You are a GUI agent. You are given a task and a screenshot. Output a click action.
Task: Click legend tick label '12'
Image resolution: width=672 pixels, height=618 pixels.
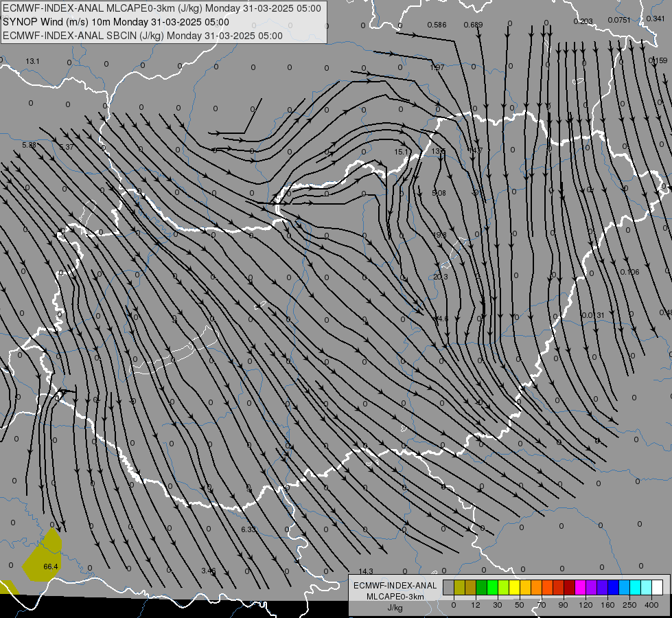(475, 605)
